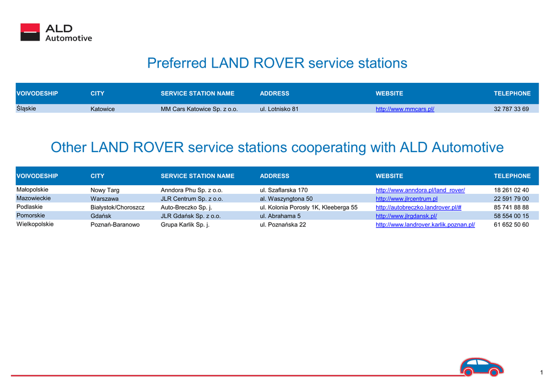Image resolution: width=555 pixels, height=392 pixels.
Task: Open the jlrcentrum.pl website link
Action: tap(406, 199)
